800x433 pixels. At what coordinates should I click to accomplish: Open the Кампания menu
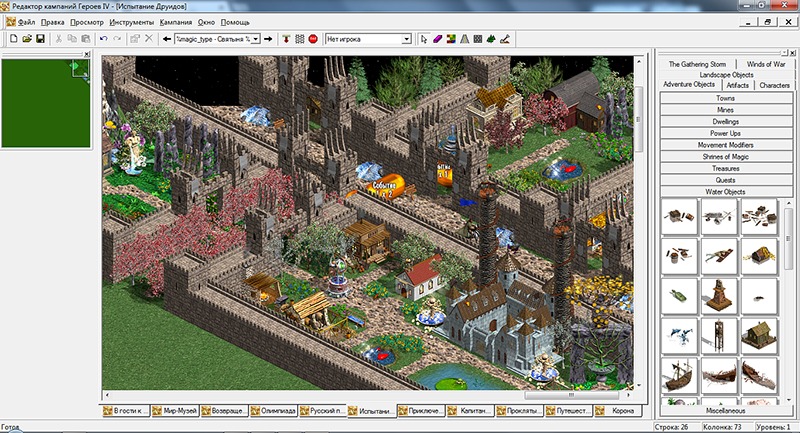176,22
